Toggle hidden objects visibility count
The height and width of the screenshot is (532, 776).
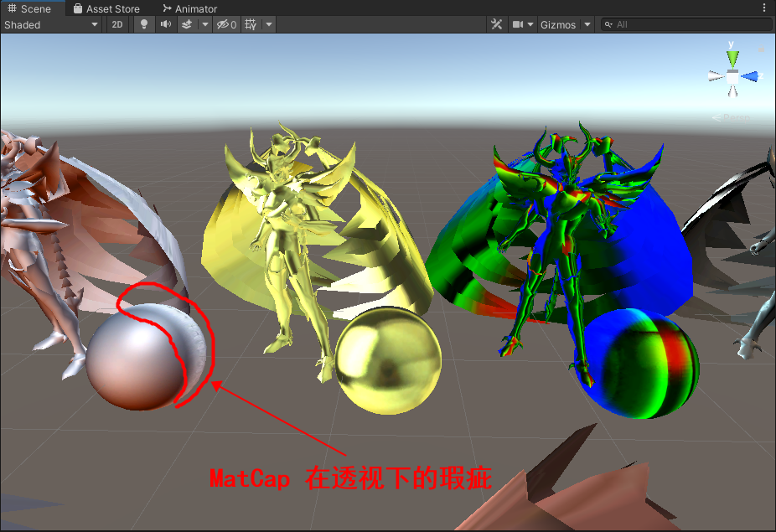coord(227,24)
